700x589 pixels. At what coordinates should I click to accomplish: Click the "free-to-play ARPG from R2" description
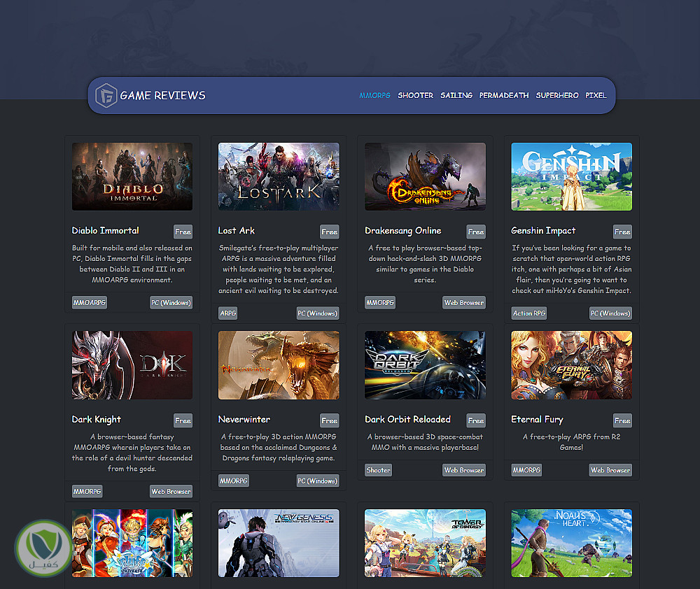(x=571, y=442)
